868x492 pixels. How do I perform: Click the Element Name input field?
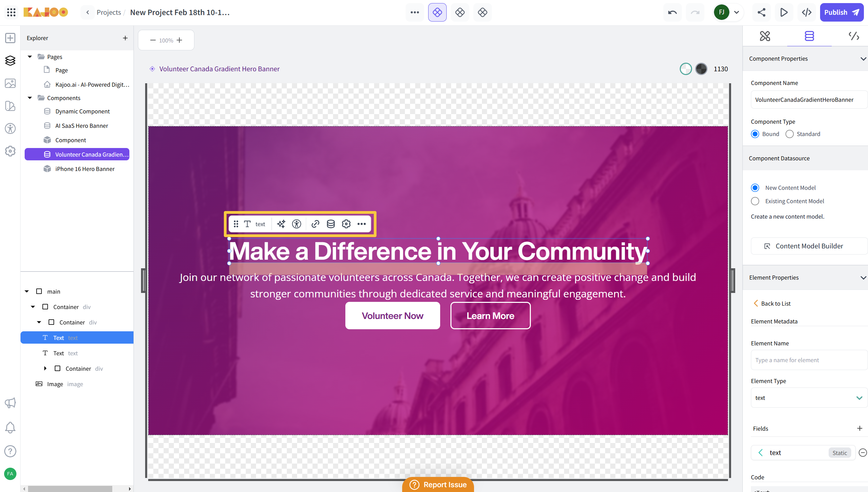pyautogui.click(x=809, y=360)
